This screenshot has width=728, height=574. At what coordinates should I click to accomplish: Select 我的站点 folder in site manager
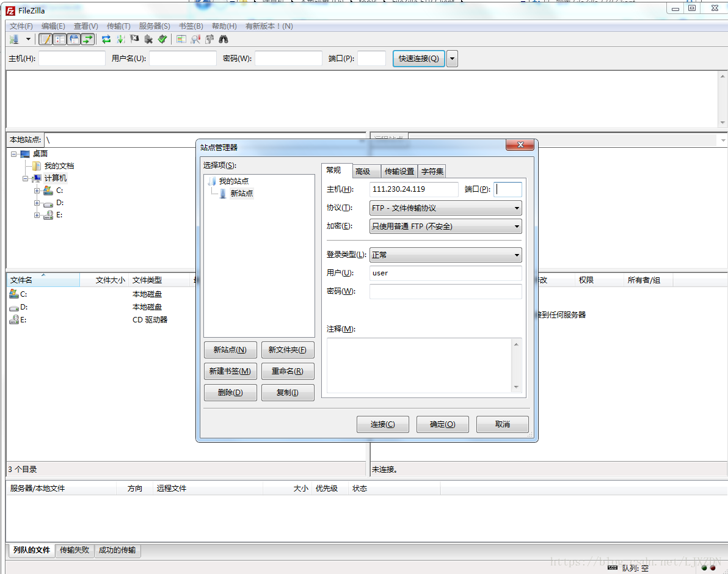point(233,181)
